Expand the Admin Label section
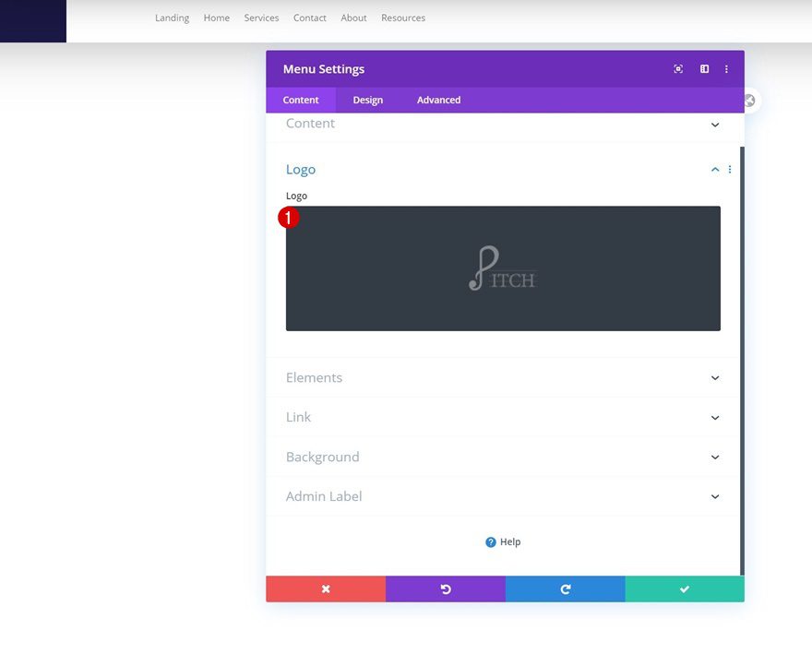Image resolution: width=812 pixels, height=654 pixels. pyautogui.click(x=714, y=496)
